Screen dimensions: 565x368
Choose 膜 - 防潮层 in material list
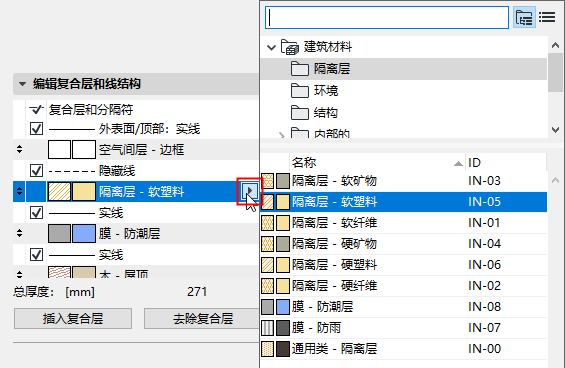point(404,307)
